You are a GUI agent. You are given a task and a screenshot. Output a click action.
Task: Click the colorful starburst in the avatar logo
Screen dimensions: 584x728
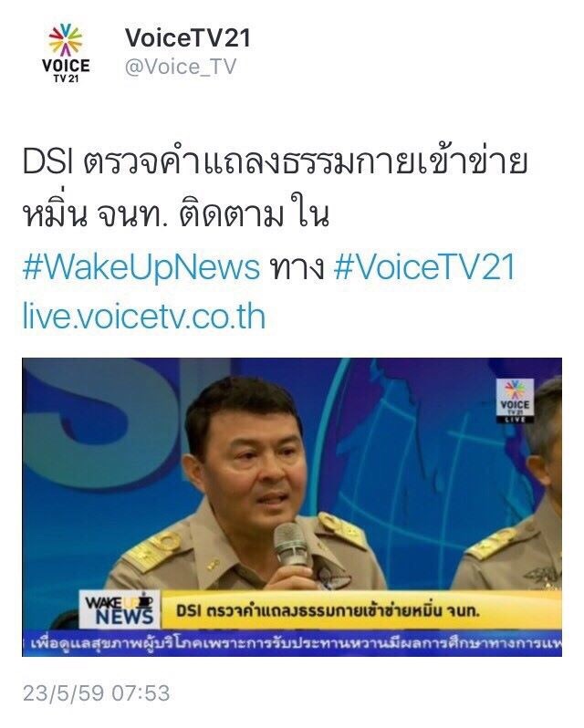tap(66, 40)
